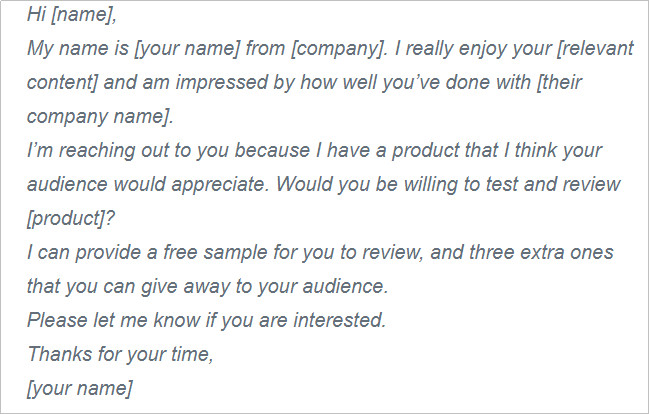Click the word 'interested'
This screenshot has height=414, width=649.
pyautogui.click(x=340, y=320)
